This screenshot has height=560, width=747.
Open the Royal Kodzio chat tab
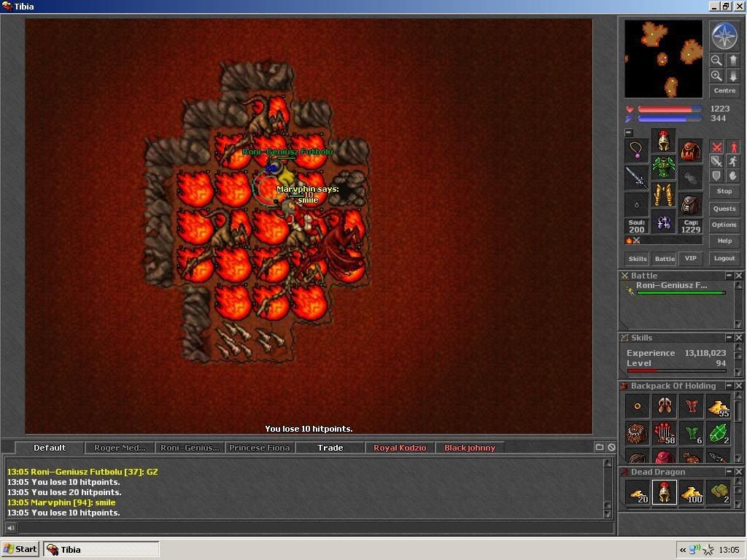(x=400, y=448)
